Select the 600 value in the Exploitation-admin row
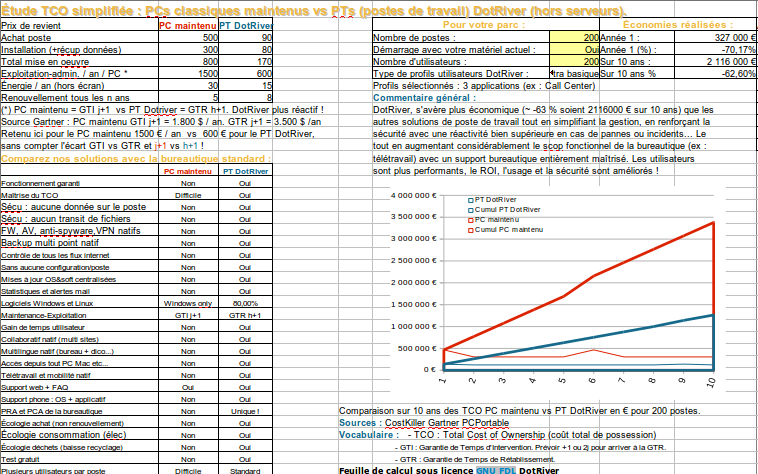 (x=246, y=73)
